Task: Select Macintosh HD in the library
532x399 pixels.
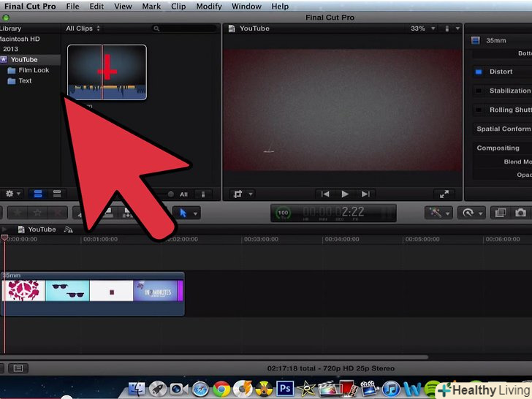Action: tap(20, 39)
